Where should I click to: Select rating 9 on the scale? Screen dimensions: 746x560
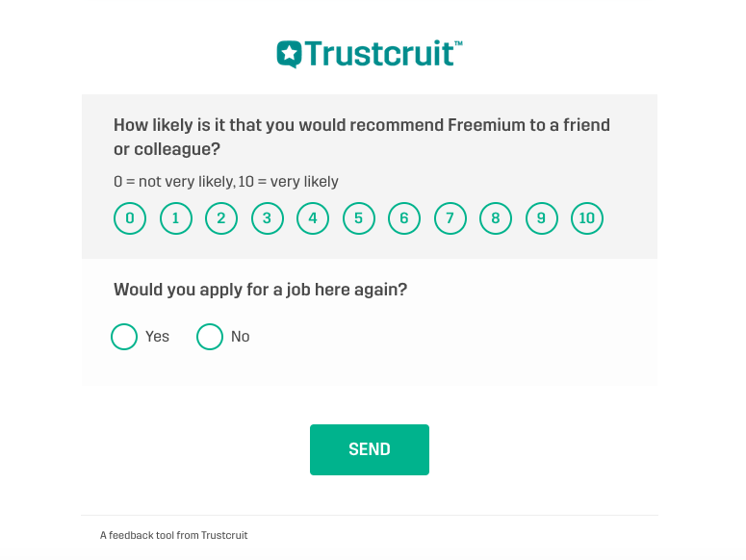541,218
